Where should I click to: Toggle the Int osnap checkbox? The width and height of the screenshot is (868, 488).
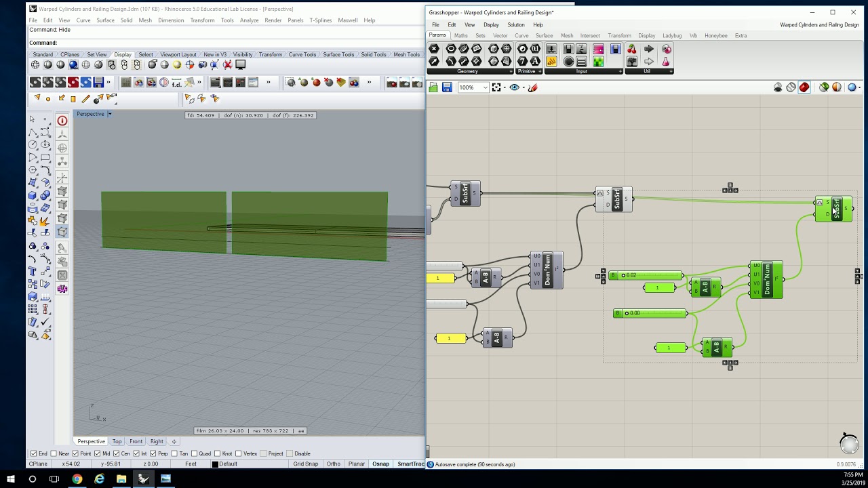136,453
